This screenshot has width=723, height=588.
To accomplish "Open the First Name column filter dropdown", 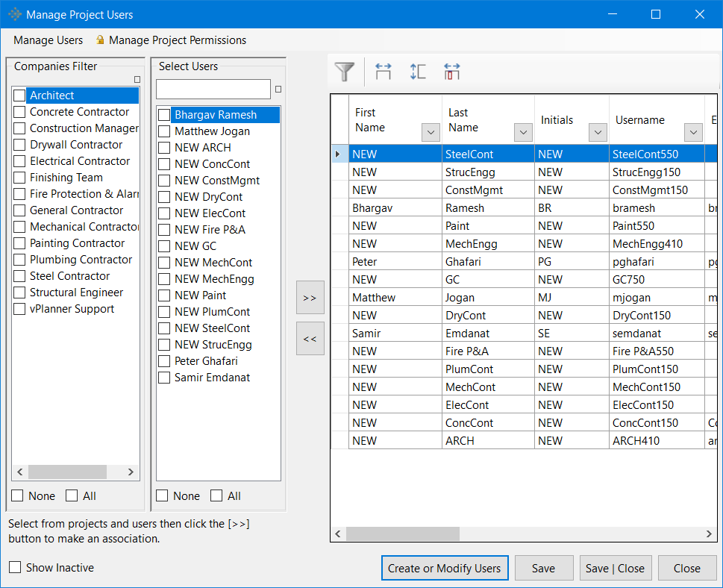I will (431, 133).
